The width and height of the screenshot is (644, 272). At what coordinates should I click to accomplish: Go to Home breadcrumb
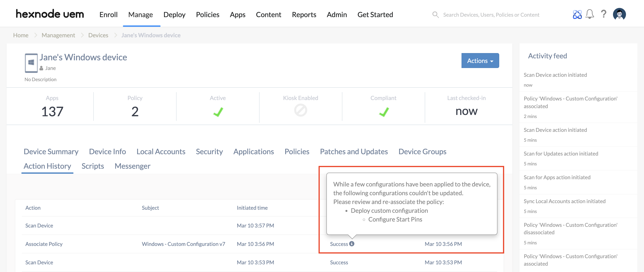(x=21, y=35)
